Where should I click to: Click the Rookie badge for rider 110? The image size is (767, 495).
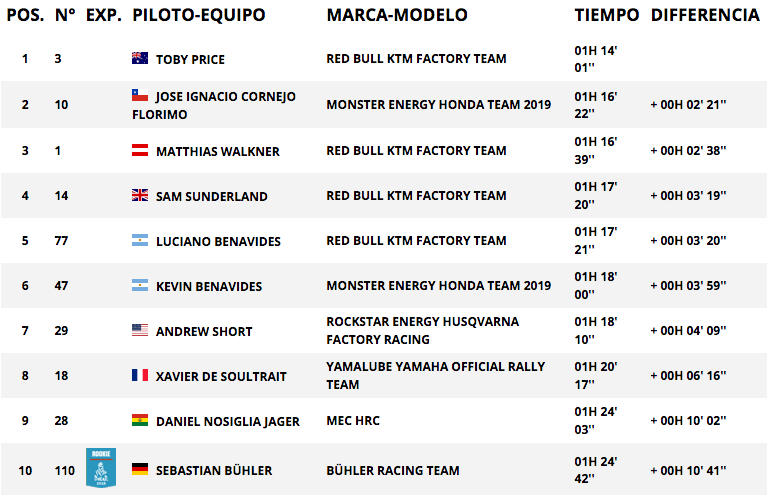101,468
